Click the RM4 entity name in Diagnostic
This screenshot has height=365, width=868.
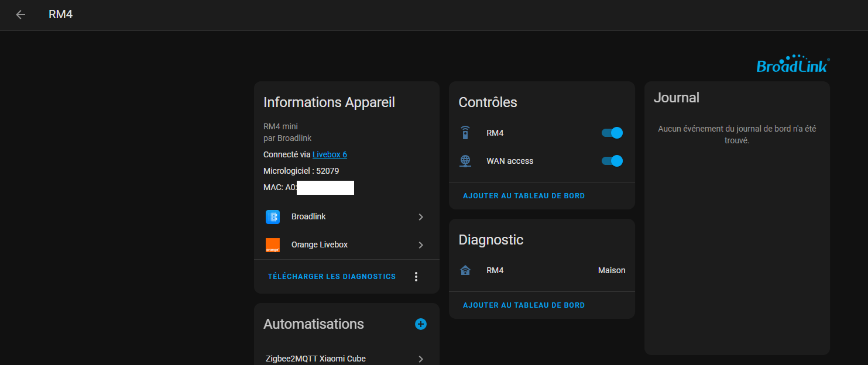click(495, 270)
